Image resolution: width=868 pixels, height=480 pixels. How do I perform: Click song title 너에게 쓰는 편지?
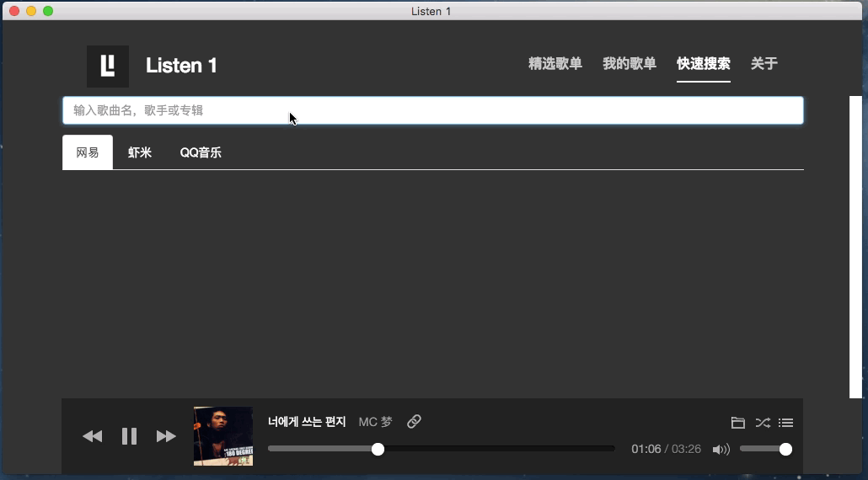307,422
